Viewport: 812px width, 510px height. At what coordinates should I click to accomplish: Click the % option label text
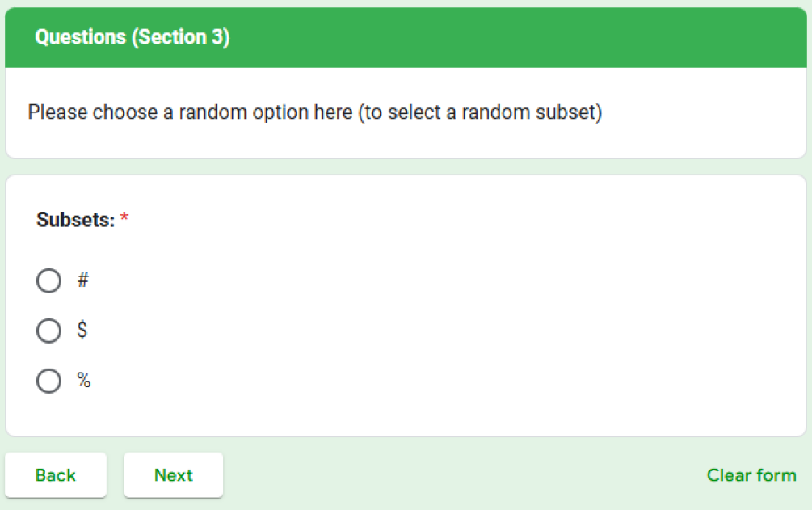(x=83, y=381)
